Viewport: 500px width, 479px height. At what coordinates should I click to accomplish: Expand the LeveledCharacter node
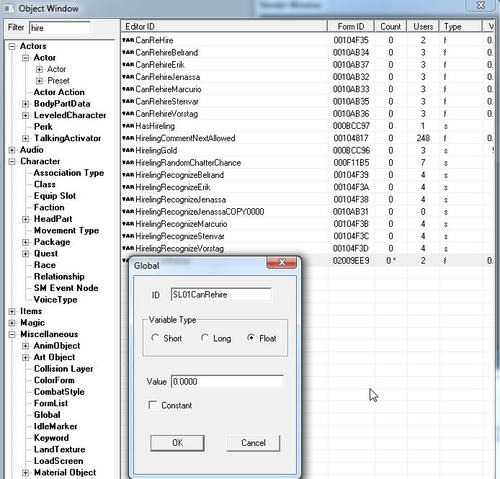click(x=26, y=116)
